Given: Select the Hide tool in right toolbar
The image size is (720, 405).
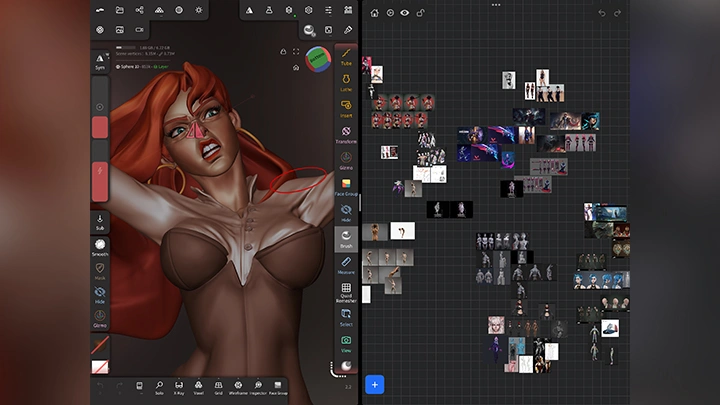Looking at the screenshot, I should point(346,214).
